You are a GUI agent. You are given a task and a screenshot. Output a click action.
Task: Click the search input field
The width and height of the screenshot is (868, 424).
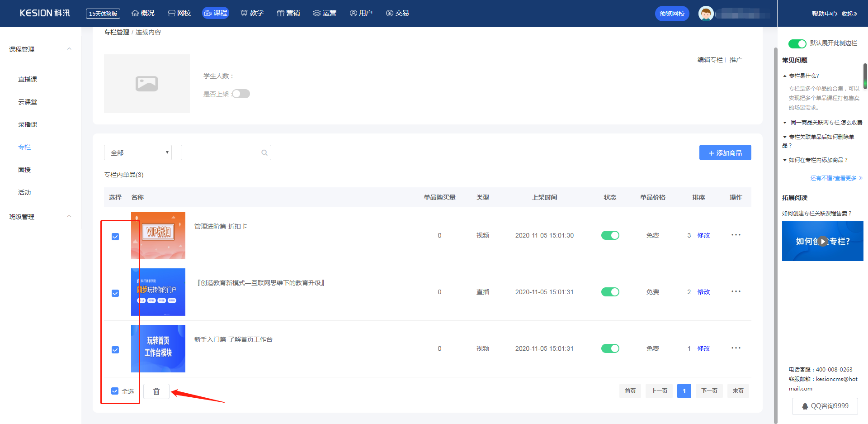[x=221, y=152]
